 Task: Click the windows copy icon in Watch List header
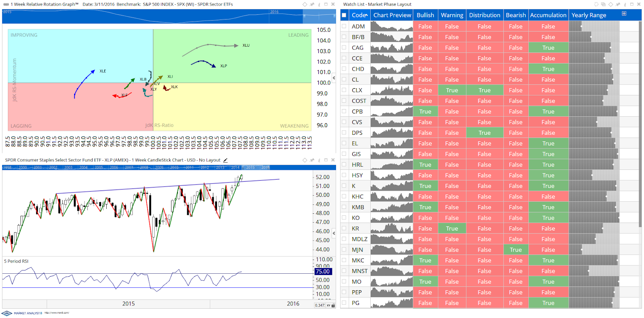[603, 4]
